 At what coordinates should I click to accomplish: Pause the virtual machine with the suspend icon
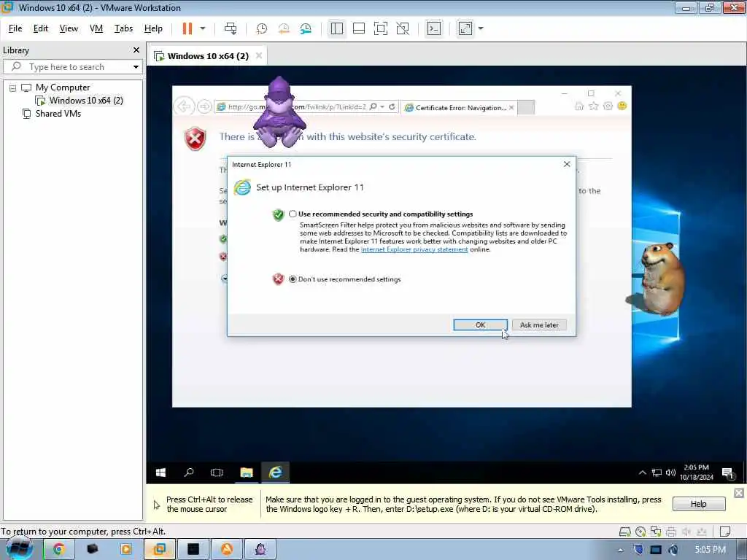click(x=187, y=28)
